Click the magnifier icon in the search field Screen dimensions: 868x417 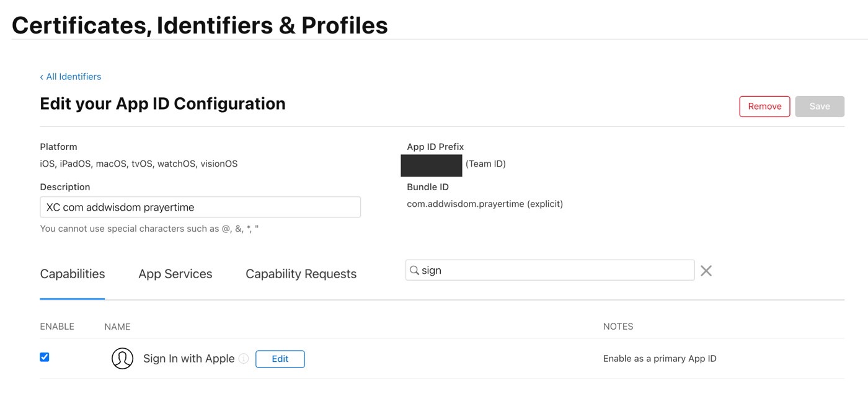click(x=414, y=270)
